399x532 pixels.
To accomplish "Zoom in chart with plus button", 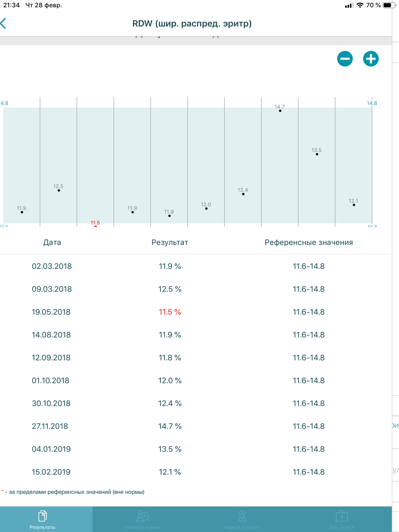I will [x=371, y=59].
